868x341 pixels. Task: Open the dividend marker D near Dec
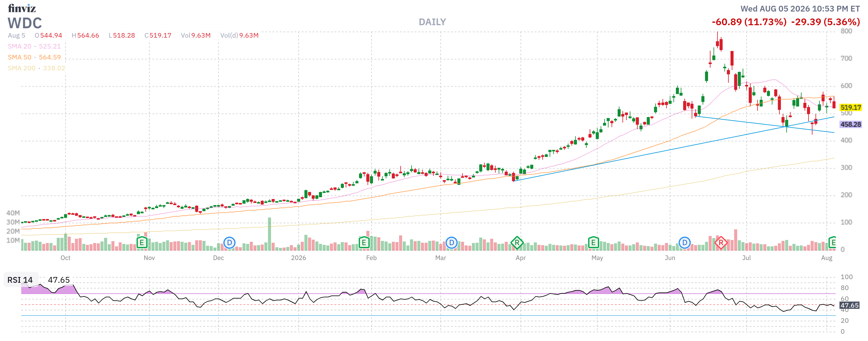229,242
